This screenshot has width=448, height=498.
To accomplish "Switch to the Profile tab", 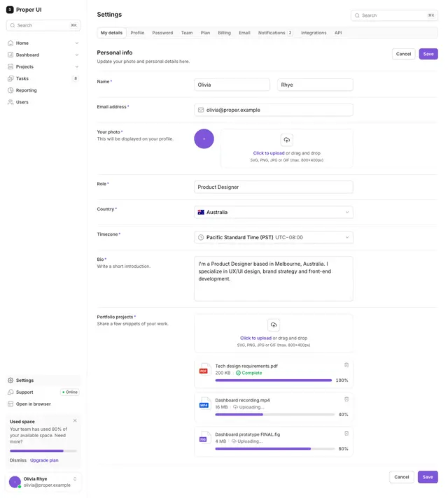I will (x=137, y=33).
